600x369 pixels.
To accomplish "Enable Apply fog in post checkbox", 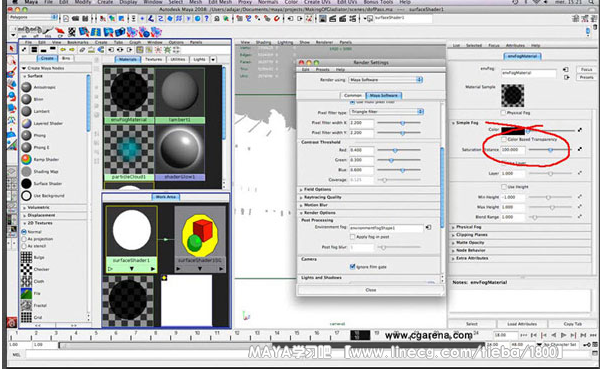I will pyautogui.click(x=352, y=237).
